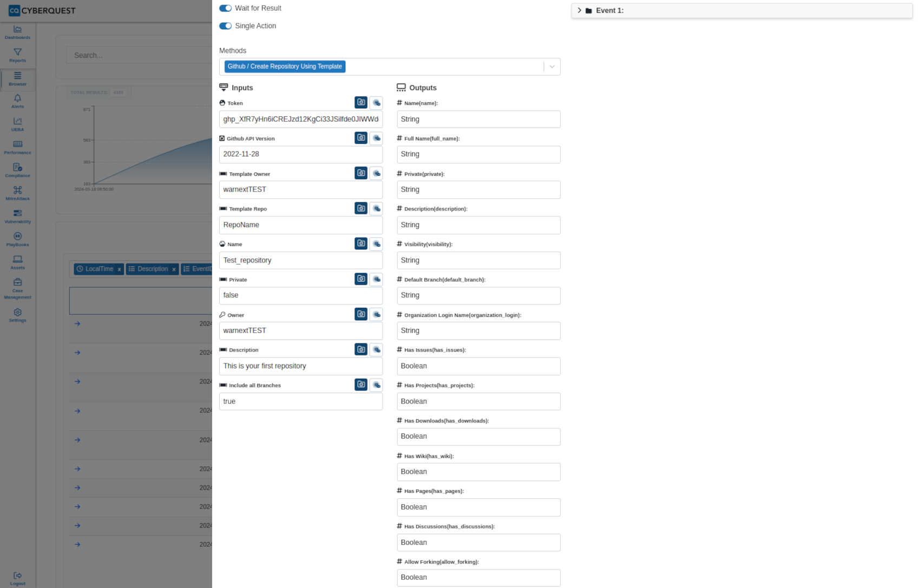
Task: Click the Owner field with warnextTEST
Action: pyautogui.click(x=301, y=331)
